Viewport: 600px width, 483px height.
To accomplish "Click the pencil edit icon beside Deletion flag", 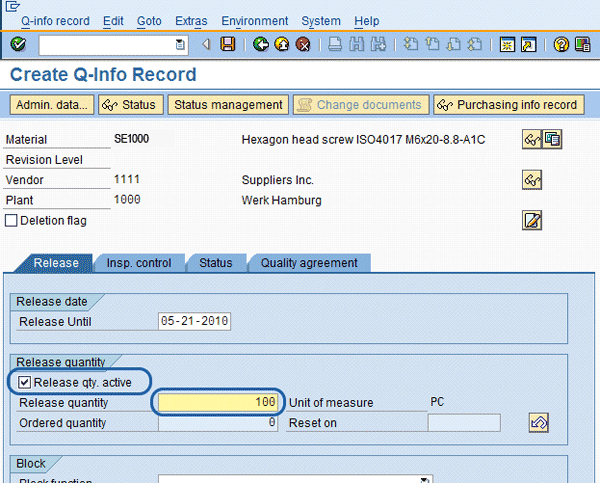I will click(532, 220).
